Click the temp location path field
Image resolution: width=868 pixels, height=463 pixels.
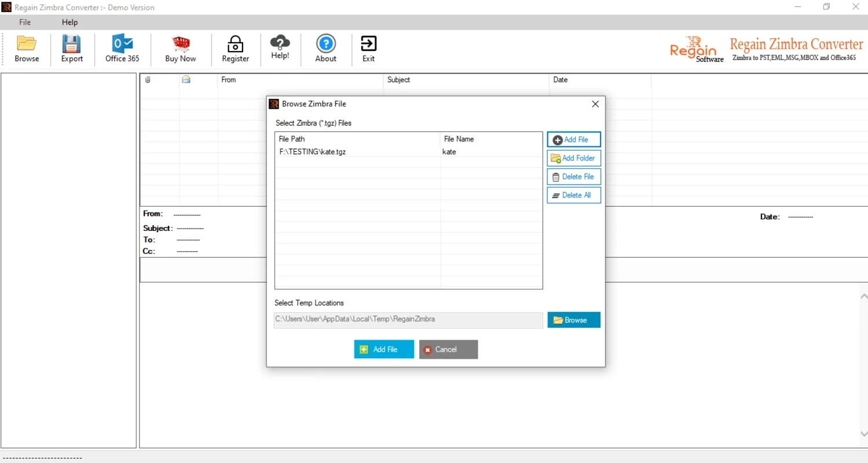(408, 319)
